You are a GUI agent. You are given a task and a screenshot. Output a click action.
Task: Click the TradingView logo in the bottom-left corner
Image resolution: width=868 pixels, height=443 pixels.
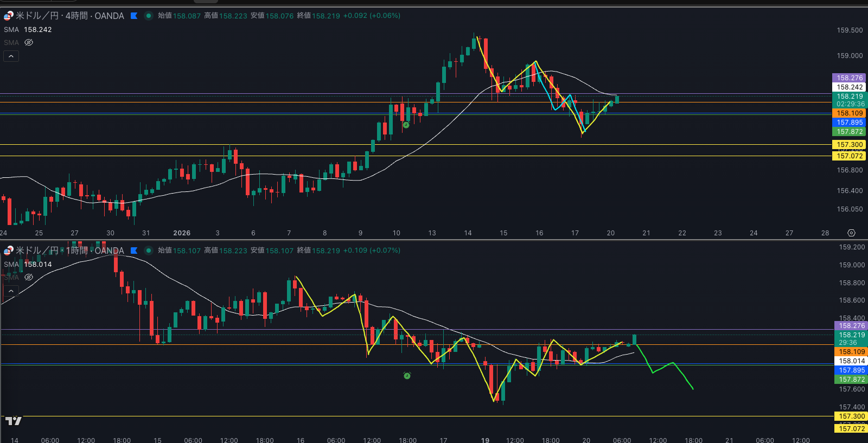pos(13,421)
